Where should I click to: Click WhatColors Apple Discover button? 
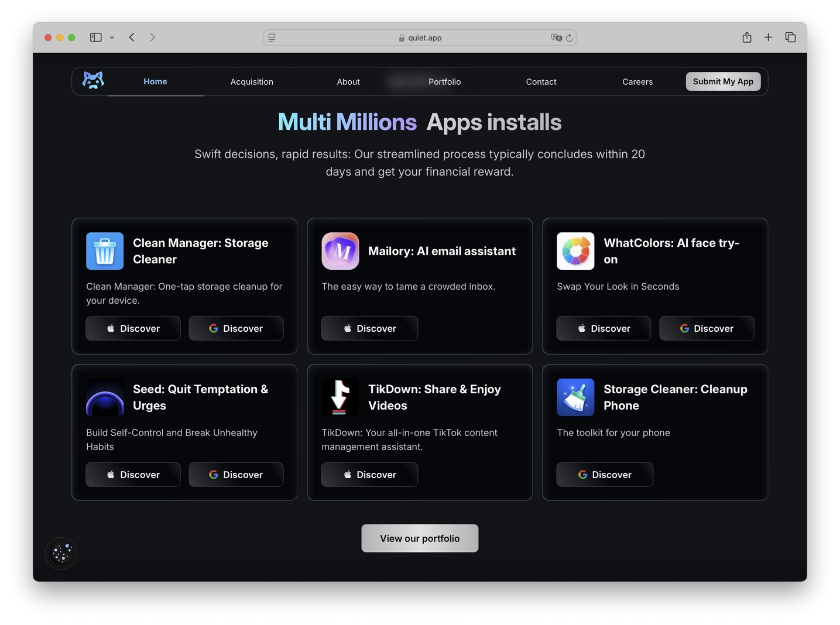coord(604,328)
